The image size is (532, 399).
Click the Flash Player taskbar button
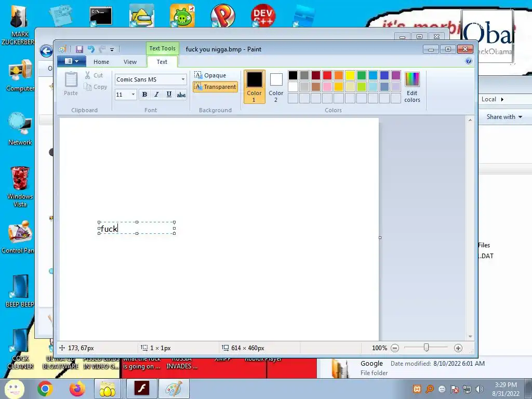click(141, 389)
